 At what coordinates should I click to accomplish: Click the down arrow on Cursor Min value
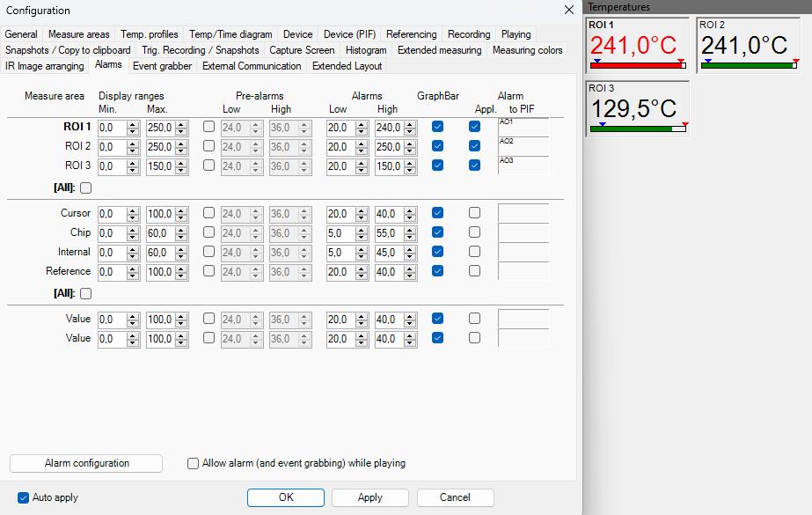point(134,217)
